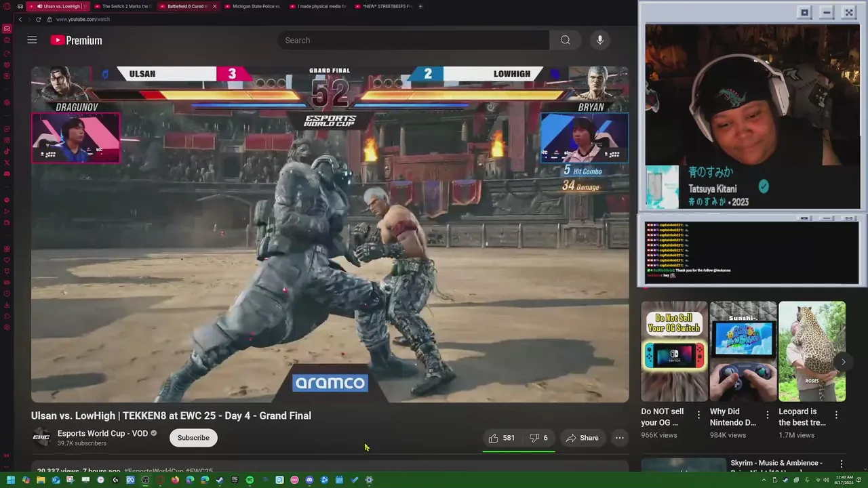The height and width of the screenshot is (488, 868).
Task: Share the Tekken 8 video
Action: point(582,438)
